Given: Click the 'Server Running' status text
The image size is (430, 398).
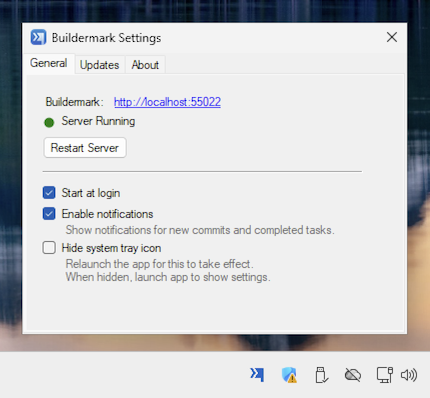Looking at the screenshot, I should click(x=98, y=121).
